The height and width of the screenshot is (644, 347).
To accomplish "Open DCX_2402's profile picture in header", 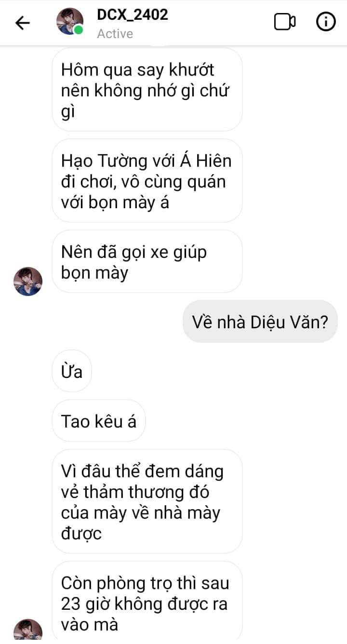I will [x=70, y=22].
